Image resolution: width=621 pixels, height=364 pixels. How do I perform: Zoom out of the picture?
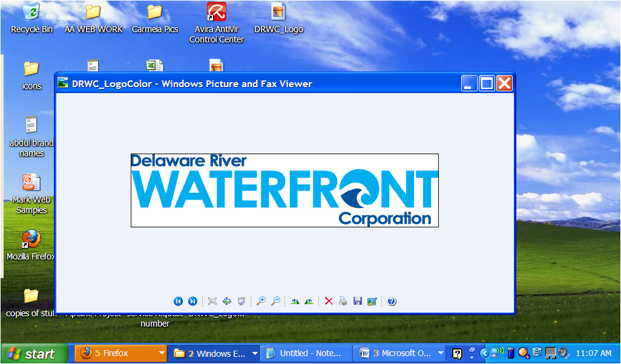click(x=275, y=301)
